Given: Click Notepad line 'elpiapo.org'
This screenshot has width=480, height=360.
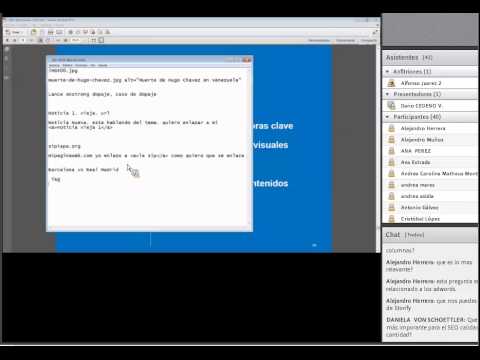Looking at the screenshot, I should (x=64, y=146).
